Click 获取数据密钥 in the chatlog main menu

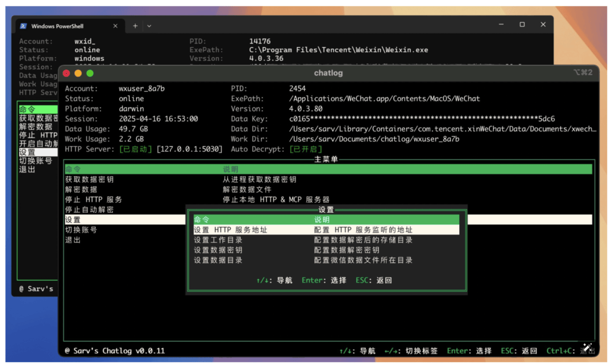coord(89,180)
